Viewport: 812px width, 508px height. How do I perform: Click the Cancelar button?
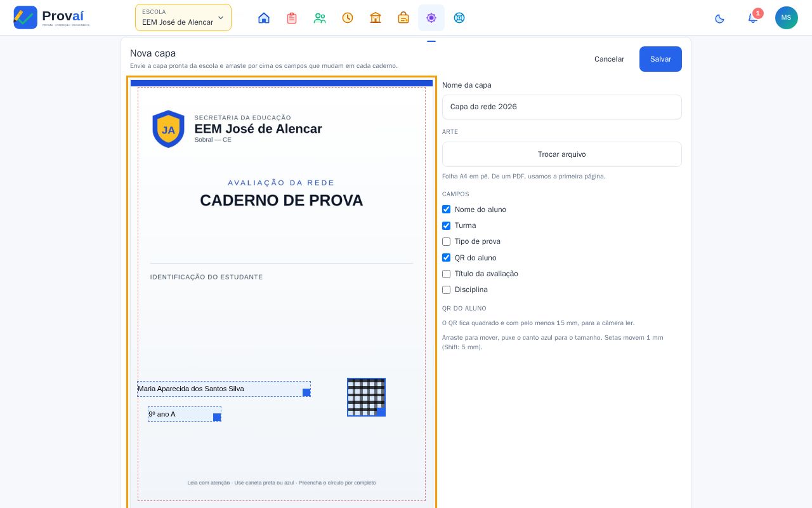[x=609, y=59]
